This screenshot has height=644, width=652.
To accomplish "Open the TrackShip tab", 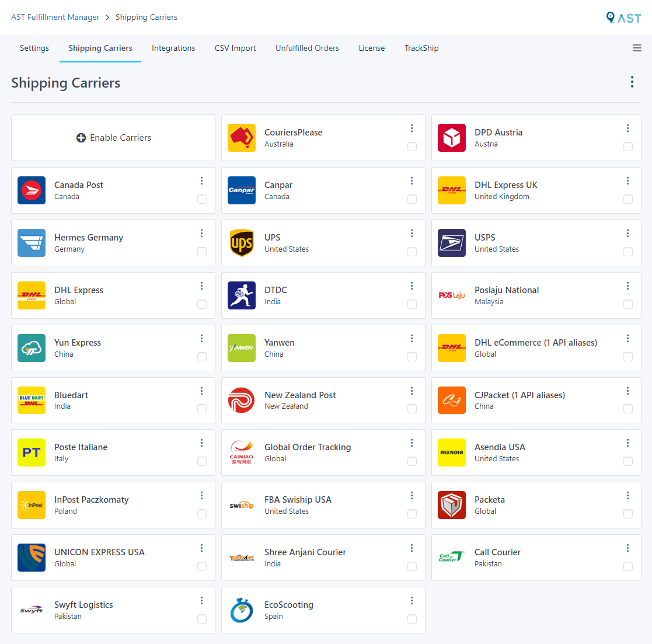I will (x=421, y=48).
